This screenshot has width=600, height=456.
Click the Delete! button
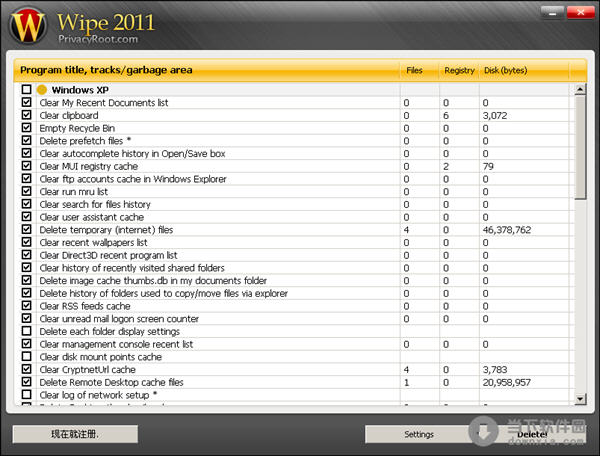(532, 434)
